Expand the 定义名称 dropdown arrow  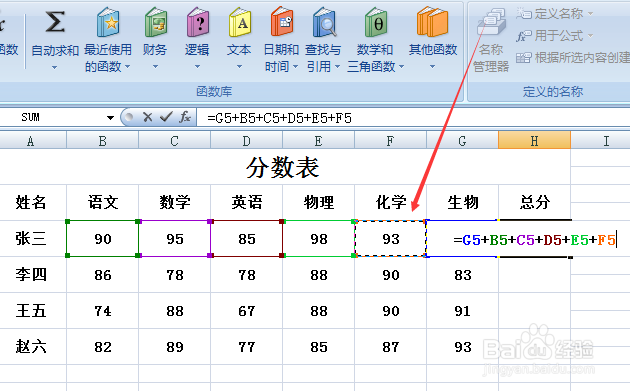point(590,14)
